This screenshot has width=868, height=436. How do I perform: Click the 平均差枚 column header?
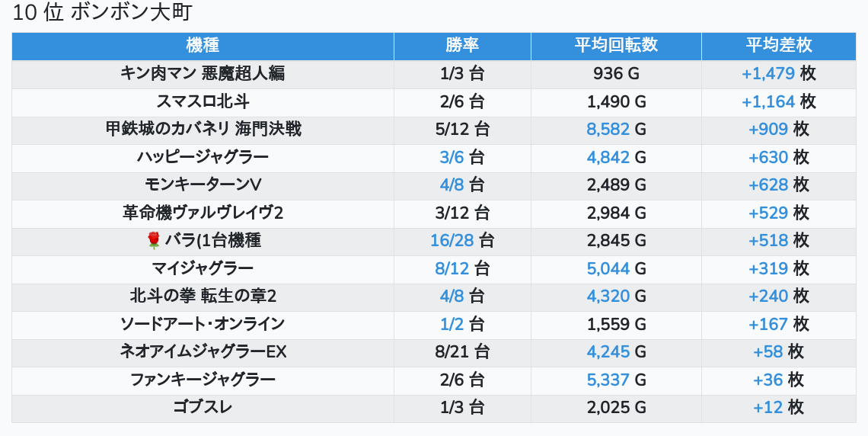tap(778, 45)
